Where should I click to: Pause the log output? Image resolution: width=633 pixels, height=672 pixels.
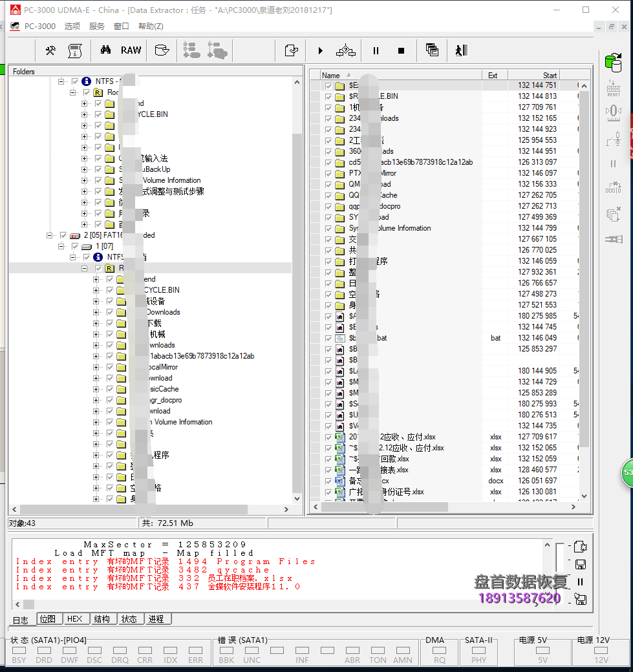click(x=580, y=582)
